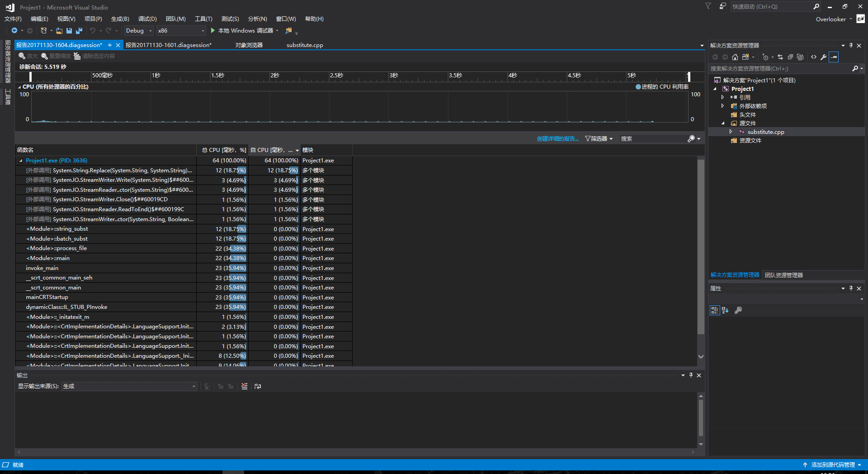Click the function search input field
The image size is (868, 474).
click(x=652, y=139)
